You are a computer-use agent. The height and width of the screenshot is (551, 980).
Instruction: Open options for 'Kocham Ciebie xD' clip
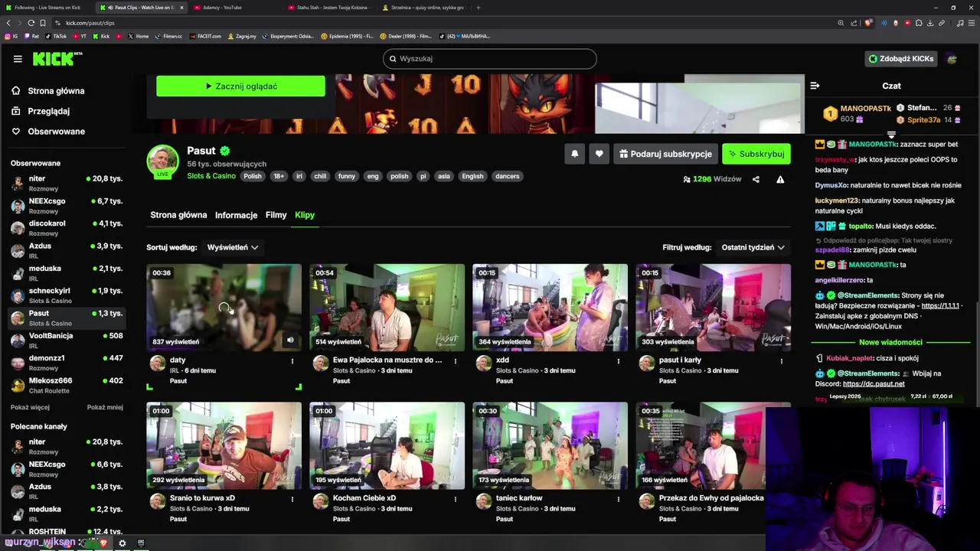coord(456,499)
